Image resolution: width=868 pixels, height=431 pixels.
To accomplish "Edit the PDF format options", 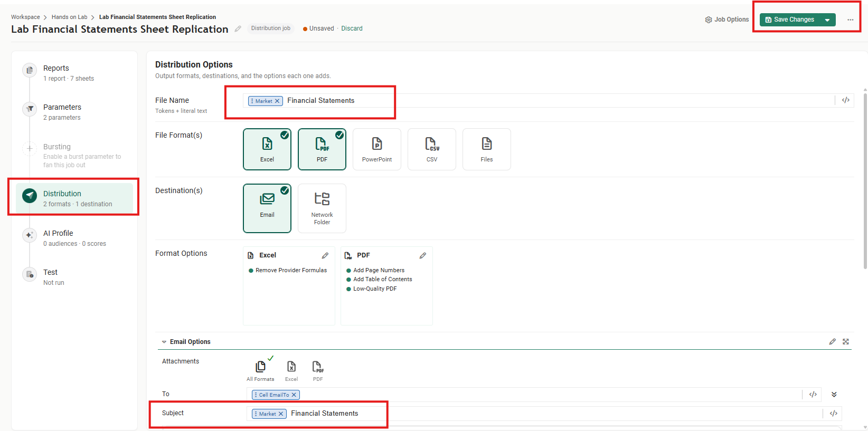I will 423,255.
